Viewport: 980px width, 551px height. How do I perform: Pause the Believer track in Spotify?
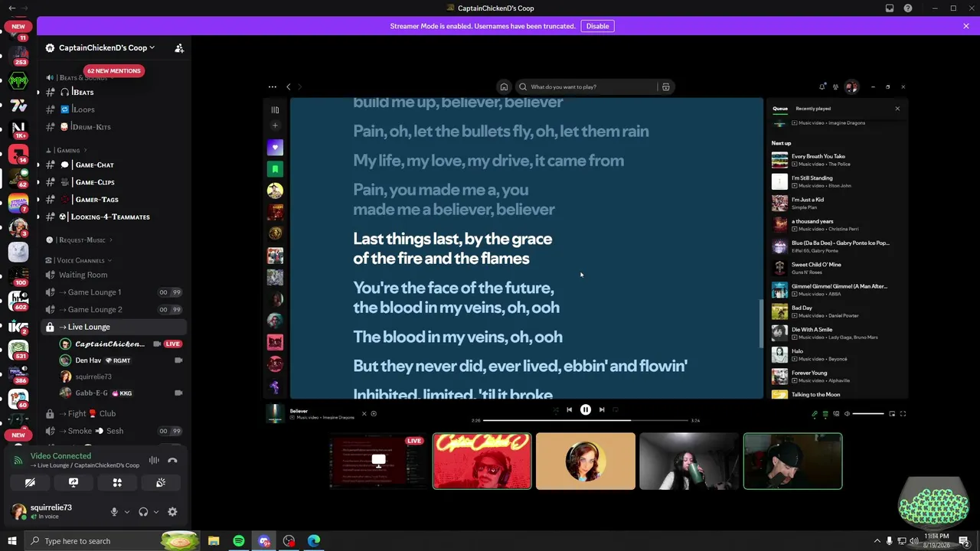click(585, 409)
